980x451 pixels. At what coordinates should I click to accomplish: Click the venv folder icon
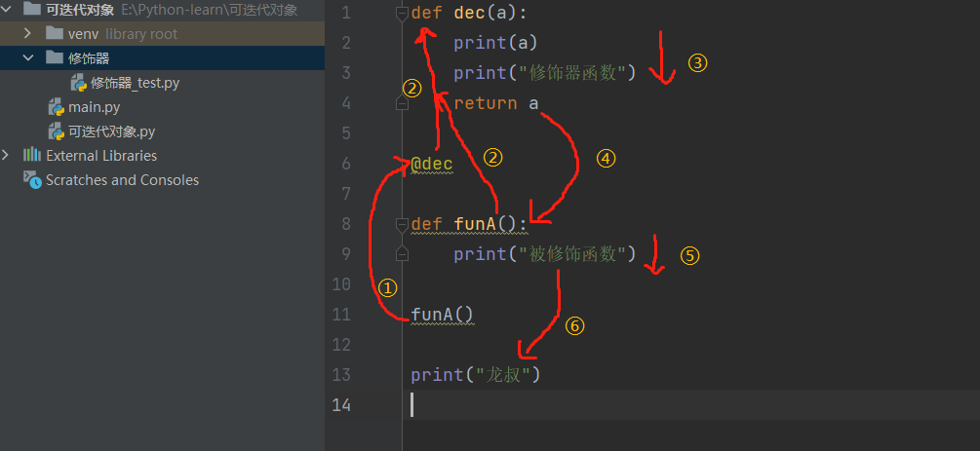(54, 34)
